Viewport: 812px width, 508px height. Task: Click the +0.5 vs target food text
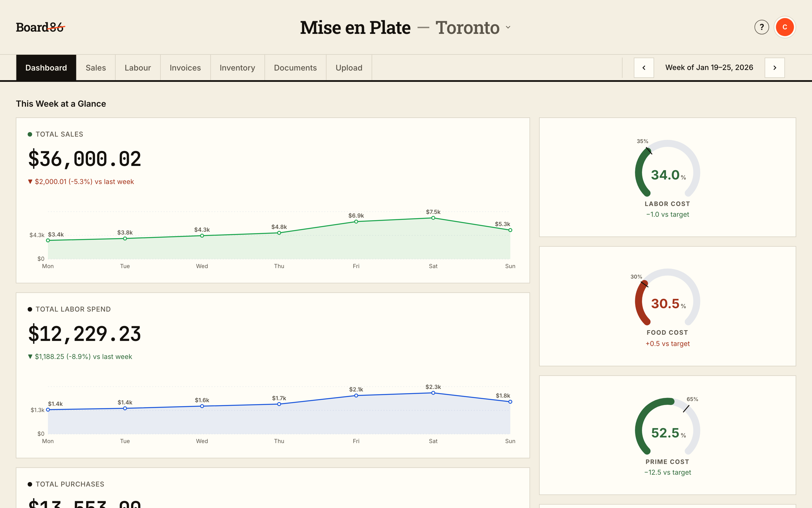667,344
